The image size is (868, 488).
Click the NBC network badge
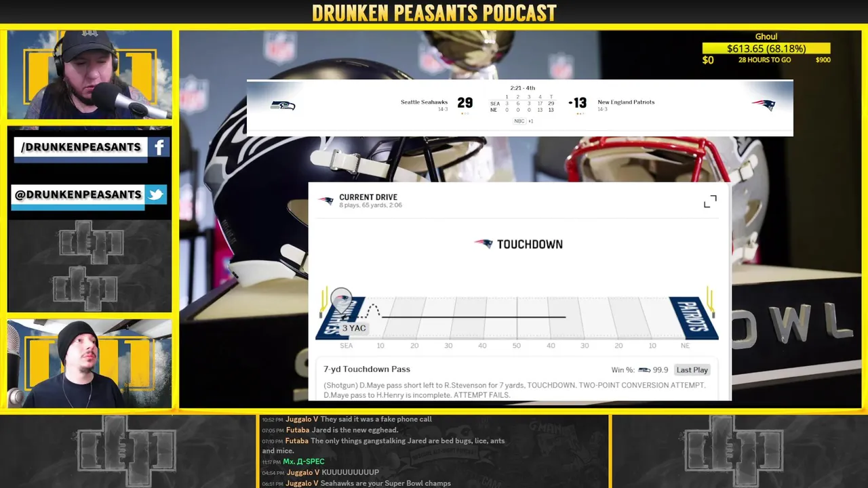(x=519, y=121)
